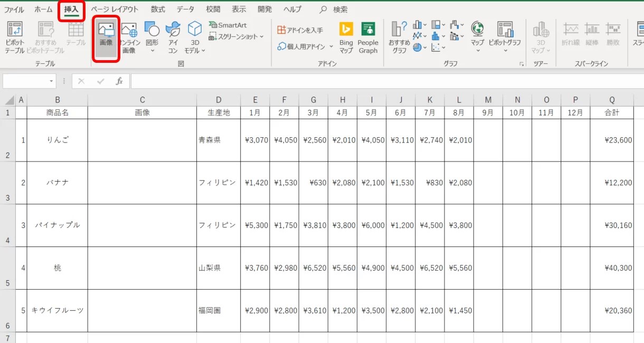Click the 合計 header cell
The height and width of the screenshot is (343, 644).
[612, 112]
